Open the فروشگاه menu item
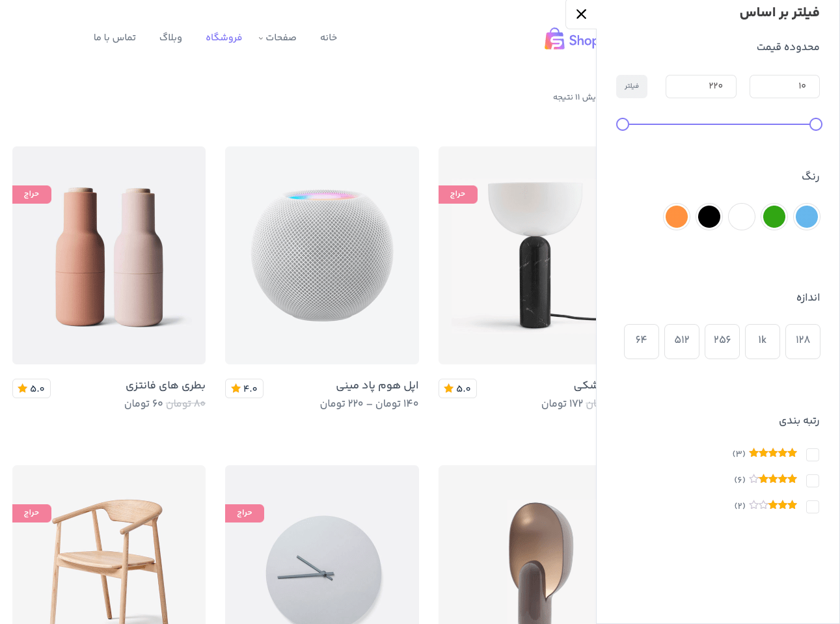Screen dimensions: 840x624 point(224,38)
